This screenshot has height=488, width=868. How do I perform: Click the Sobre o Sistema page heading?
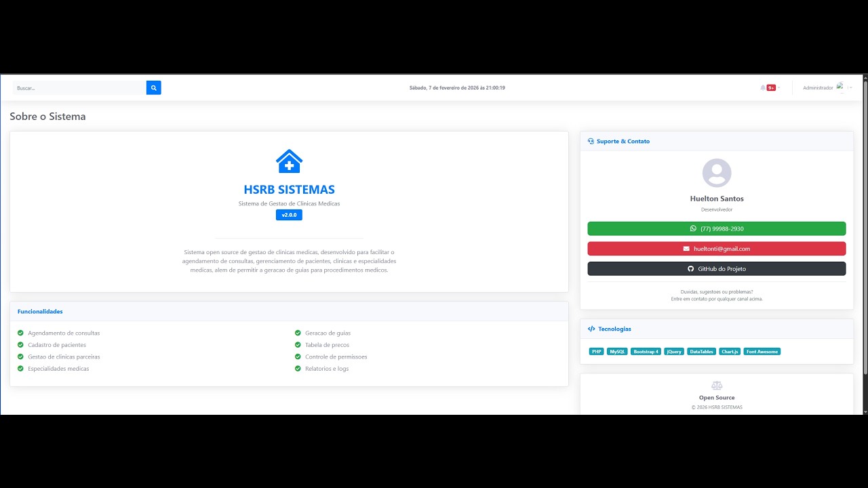coord(47,117)
